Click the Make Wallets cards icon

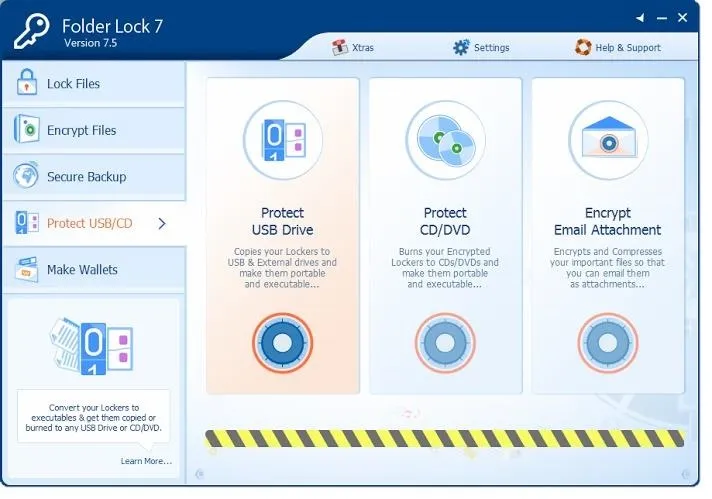pos(27,269)
